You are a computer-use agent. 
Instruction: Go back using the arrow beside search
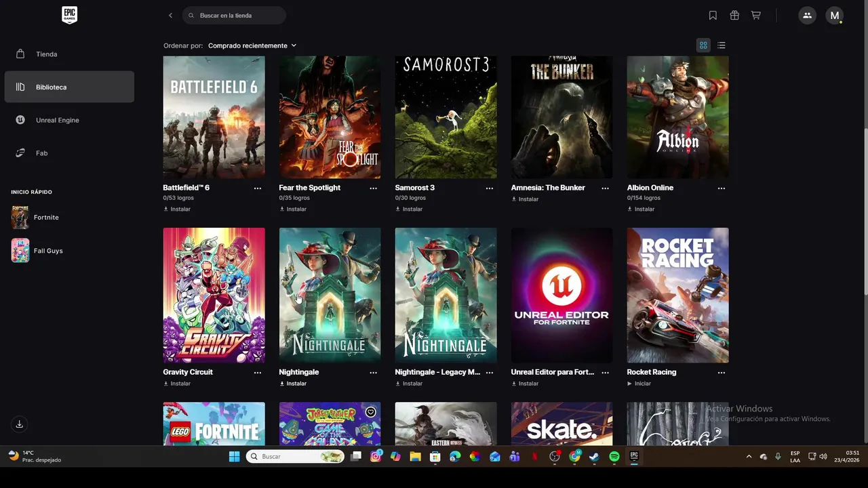coord(170,15)
